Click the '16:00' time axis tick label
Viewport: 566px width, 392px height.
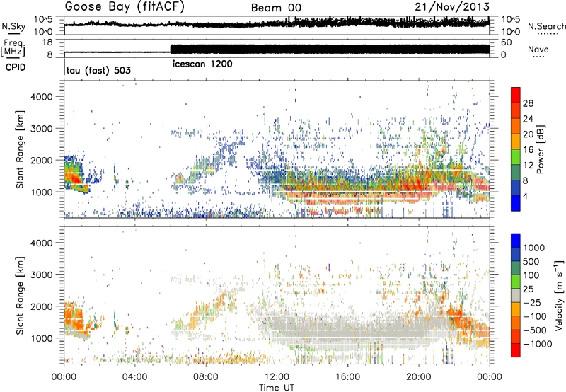[x=347, y=376]
